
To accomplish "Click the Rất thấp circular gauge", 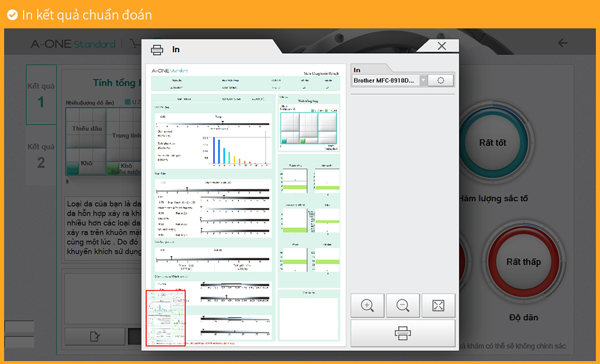I will 523,262.
